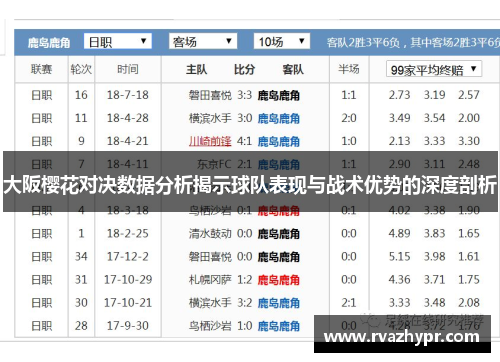The height and width of the screenshot is (362, 500).
Task: Click the 主队 column header
Action: click(197, 69)
